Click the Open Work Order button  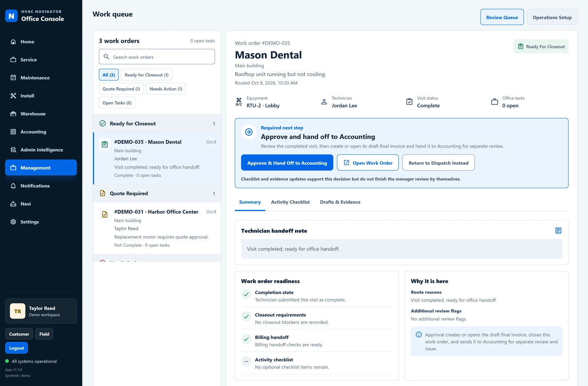pyautogui.click(x=368, y=162)
